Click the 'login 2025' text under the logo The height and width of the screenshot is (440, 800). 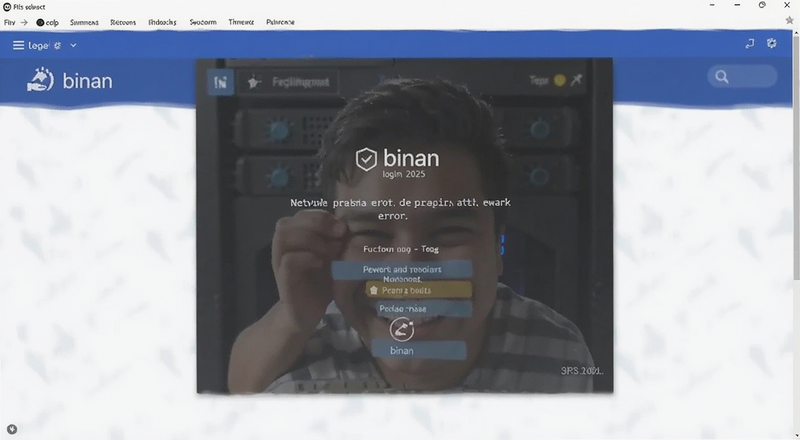(x=404, y=174)
